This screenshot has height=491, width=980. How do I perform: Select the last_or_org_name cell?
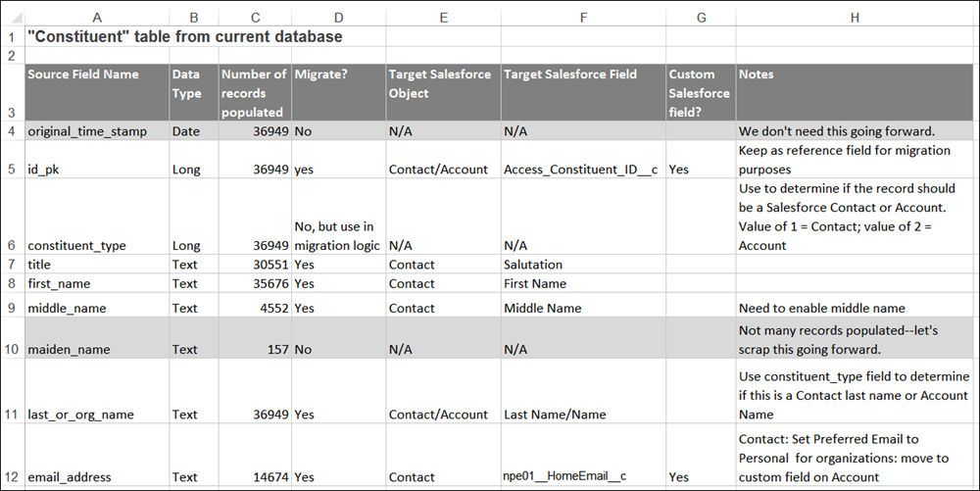pyautogui.click(x=97, y=391)
